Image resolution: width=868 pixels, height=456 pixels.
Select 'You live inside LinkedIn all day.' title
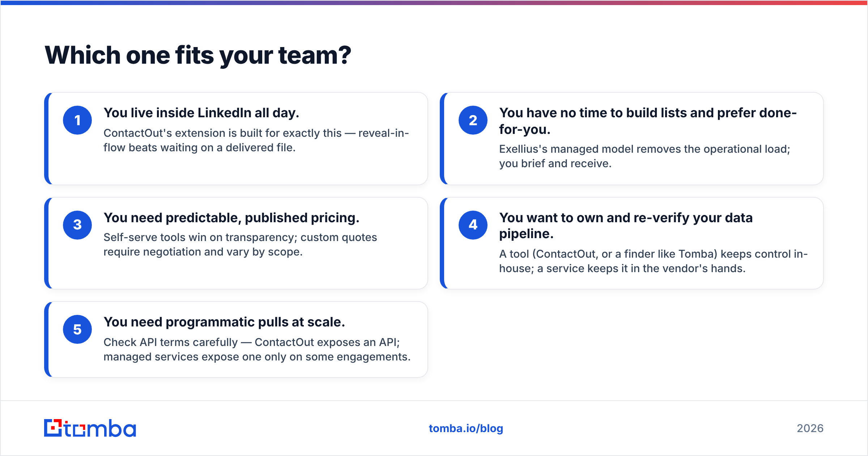point(201,113)
